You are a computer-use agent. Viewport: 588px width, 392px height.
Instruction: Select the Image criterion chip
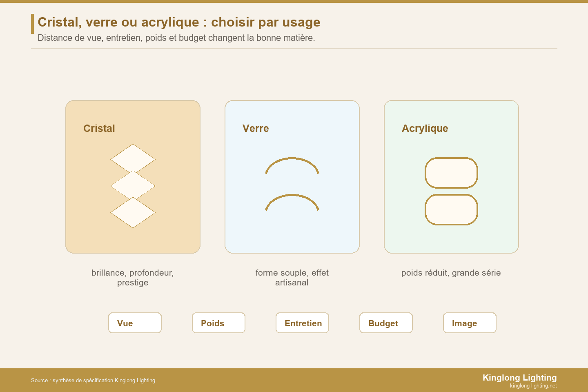click(x=470, y=323)
